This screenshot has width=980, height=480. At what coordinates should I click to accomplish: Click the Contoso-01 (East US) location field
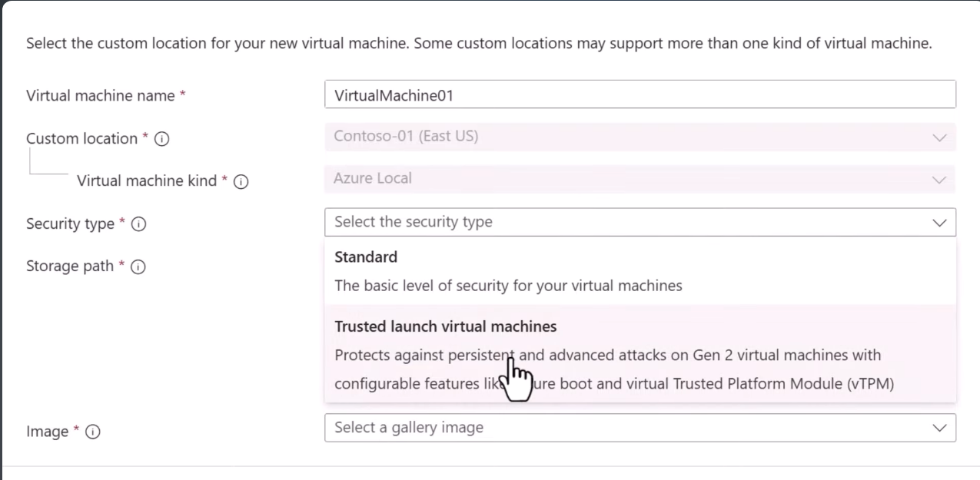[x=406, y=137]
